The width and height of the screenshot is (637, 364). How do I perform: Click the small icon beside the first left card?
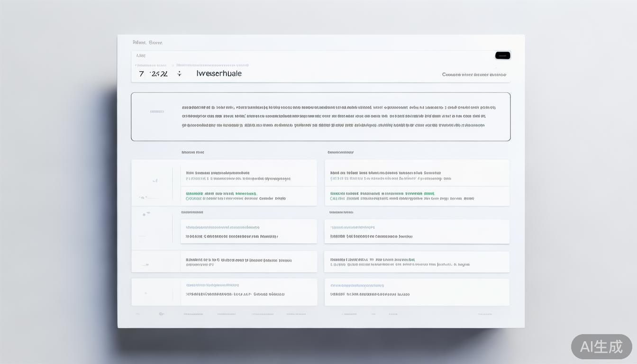(155, 181)
